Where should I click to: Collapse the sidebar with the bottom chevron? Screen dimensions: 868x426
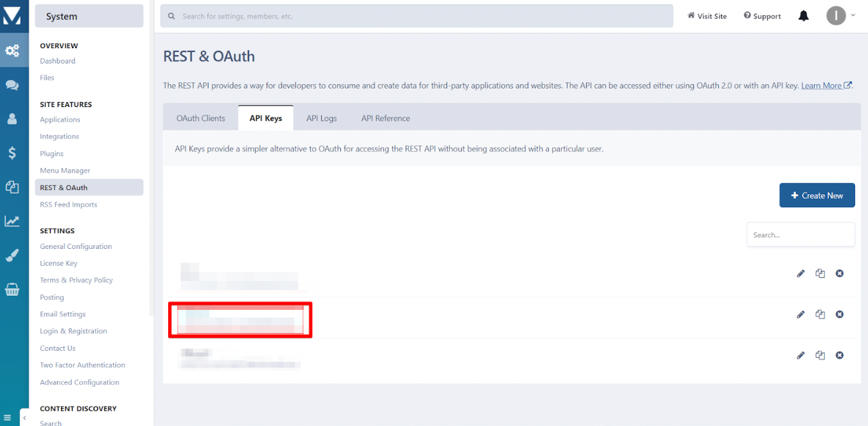pyautogui.click(x=24, y=418)
